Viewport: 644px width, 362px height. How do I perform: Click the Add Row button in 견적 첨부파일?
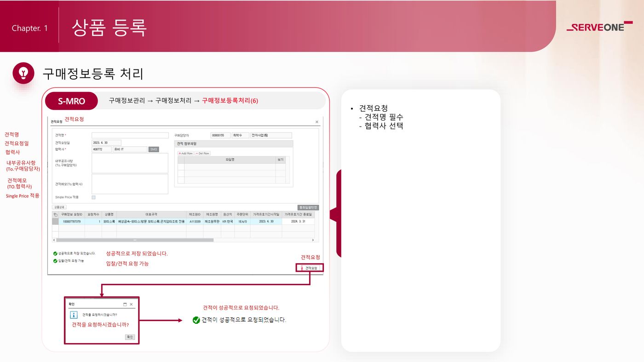(x=185, y=153)
